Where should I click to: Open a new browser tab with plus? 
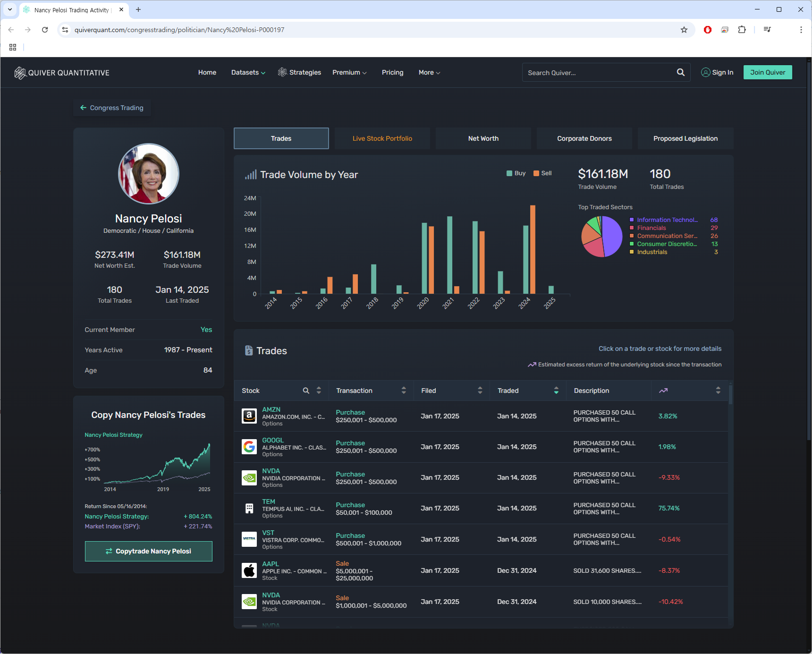[x=138, y=9]
